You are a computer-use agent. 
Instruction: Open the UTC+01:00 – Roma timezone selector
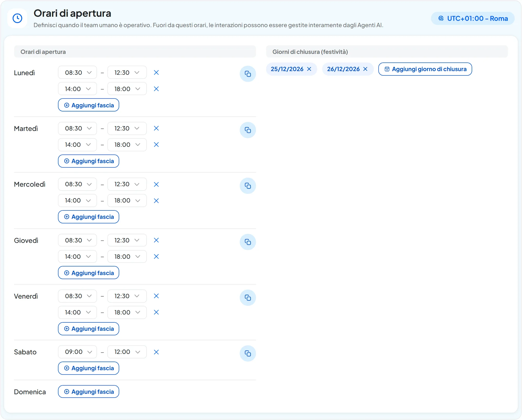pyautogui.click(x=473, y=19)
